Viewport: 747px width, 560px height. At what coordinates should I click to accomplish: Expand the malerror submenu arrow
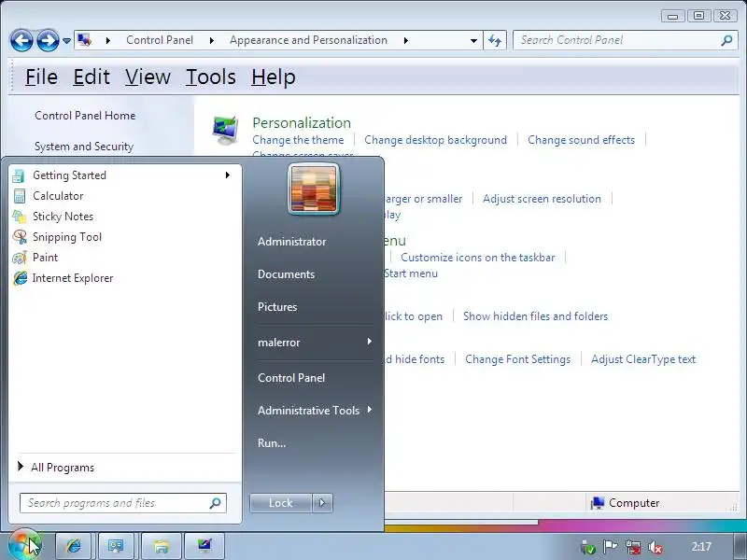(369, 342)
